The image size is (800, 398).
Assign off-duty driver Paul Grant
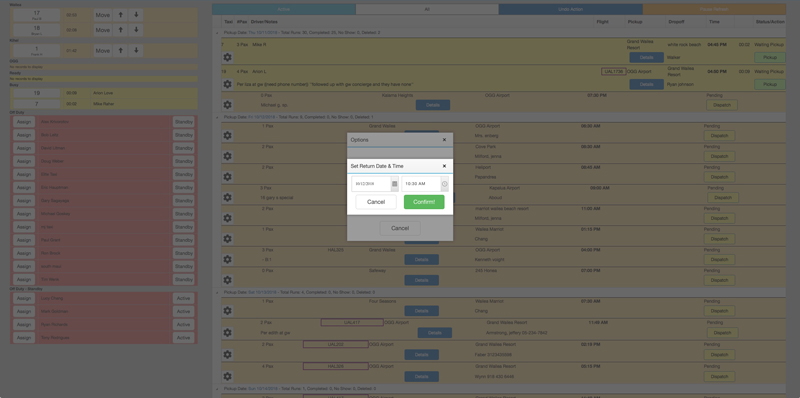pyautogui.click(x=23, y=240)
